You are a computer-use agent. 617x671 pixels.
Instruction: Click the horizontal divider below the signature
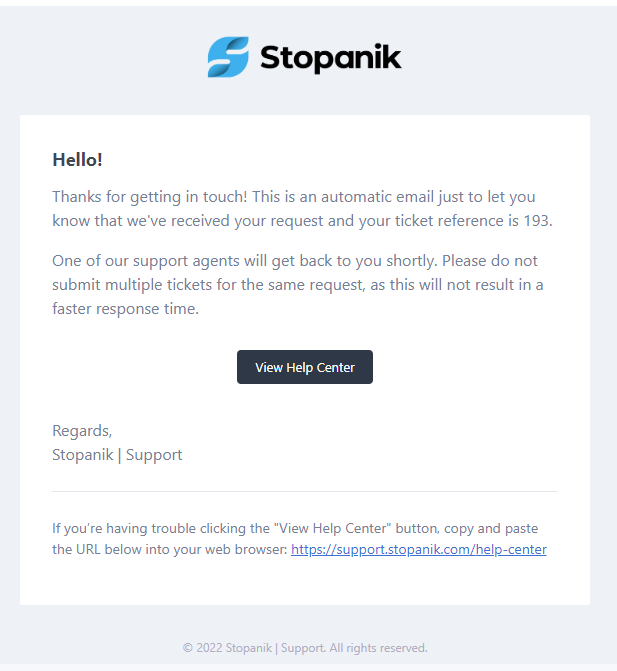[305, 492]
